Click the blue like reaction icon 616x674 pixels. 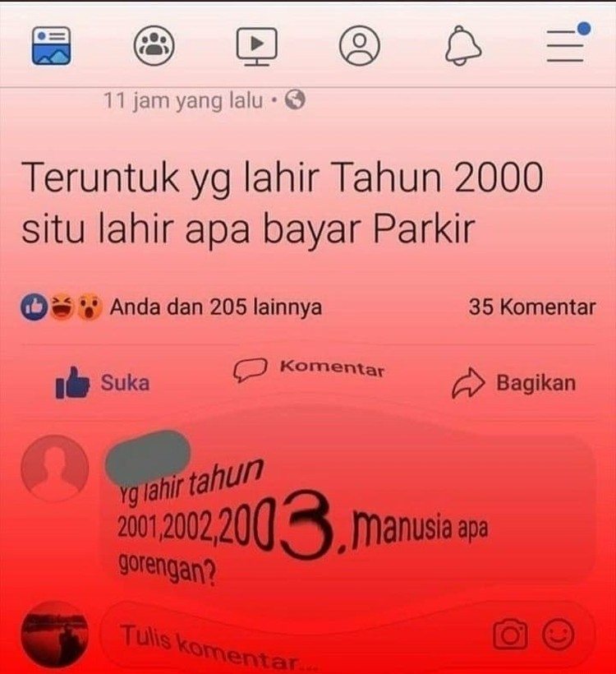pos(34,307)
